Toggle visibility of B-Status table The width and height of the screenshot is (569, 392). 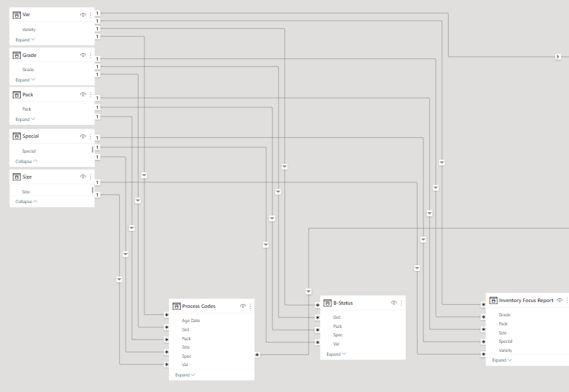click(x=394, y=303)
